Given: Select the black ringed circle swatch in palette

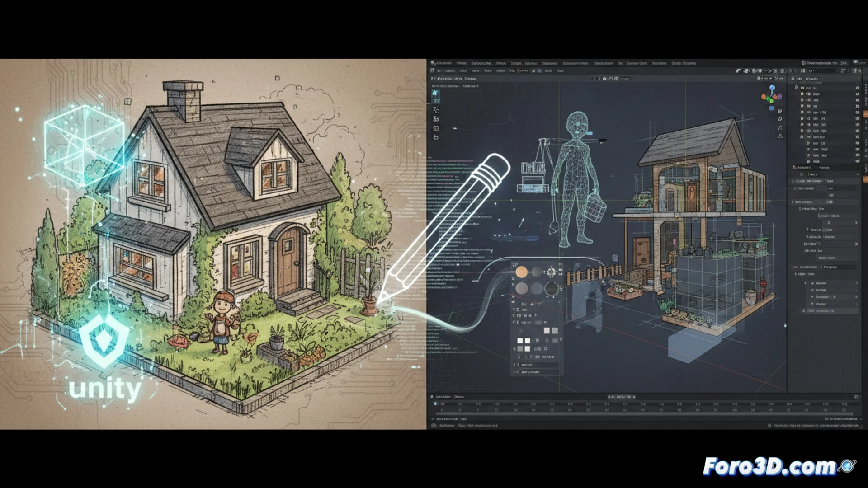Looking at the screenshot, I should [x=552, y=288].
